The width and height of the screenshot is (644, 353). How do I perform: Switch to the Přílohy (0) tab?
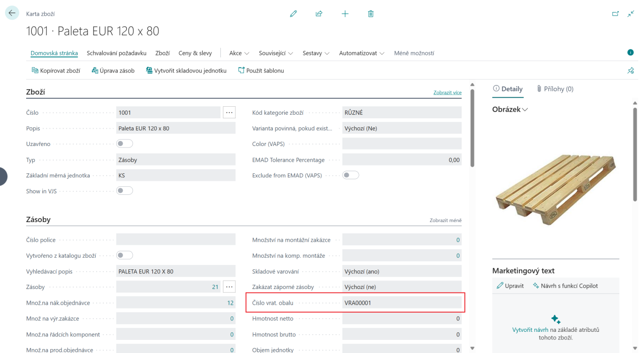pyautogui.click(x=555, y=89)
